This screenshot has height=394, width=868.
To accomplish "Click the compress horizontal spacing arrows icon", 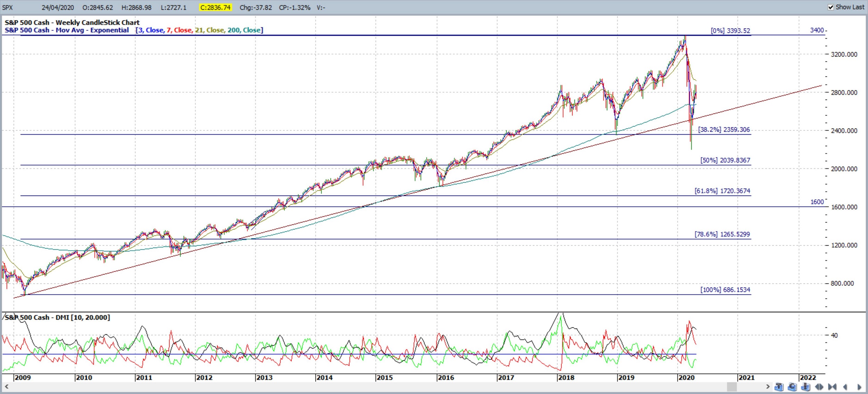I will click(x=832, y=387).
